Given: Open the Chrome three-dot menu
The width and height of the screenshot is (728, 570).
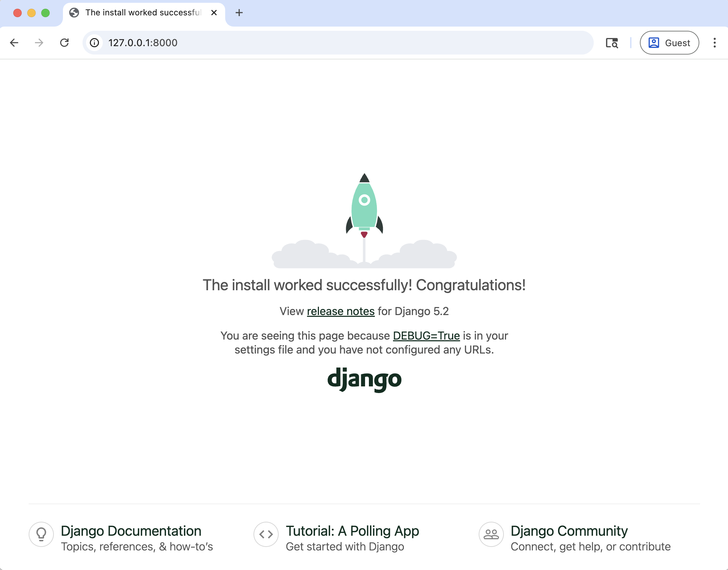Looking at the screenshot, I should coord(715,43).
